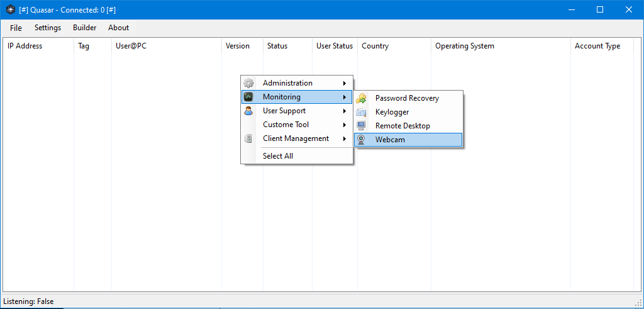
Task: Open the Builder menu
Action: pos(85,28)
